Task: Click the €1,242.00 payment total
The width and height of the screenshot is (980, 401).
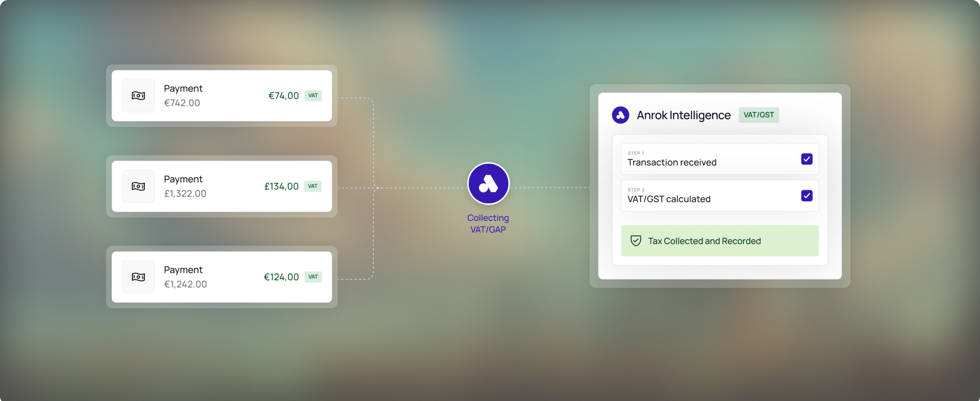Action: [x=185, y=284]
